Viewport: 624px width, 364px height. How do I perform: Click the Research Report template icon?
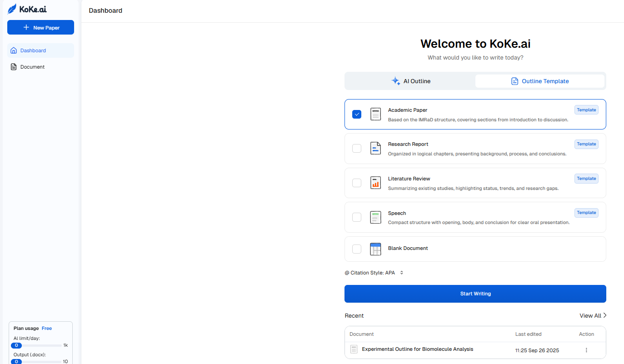coord(375,148)
